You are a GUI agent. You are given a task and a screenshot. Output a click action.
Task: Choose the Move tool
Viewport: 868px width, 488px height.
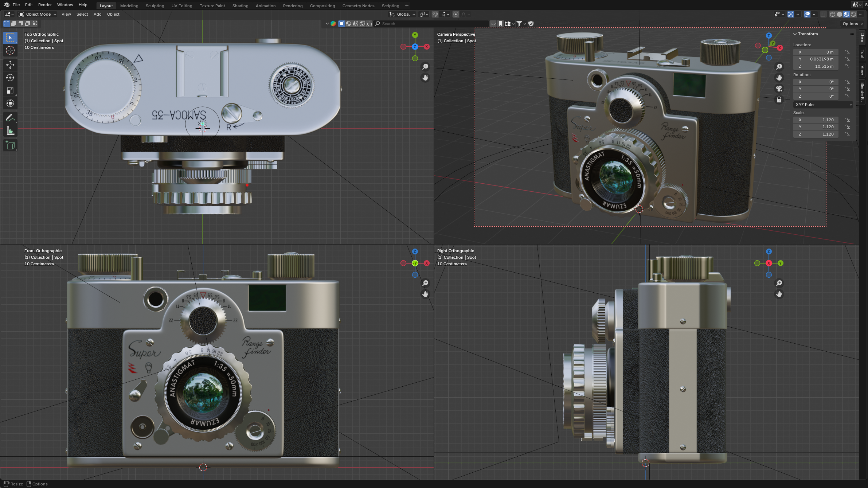pos(10,65)
